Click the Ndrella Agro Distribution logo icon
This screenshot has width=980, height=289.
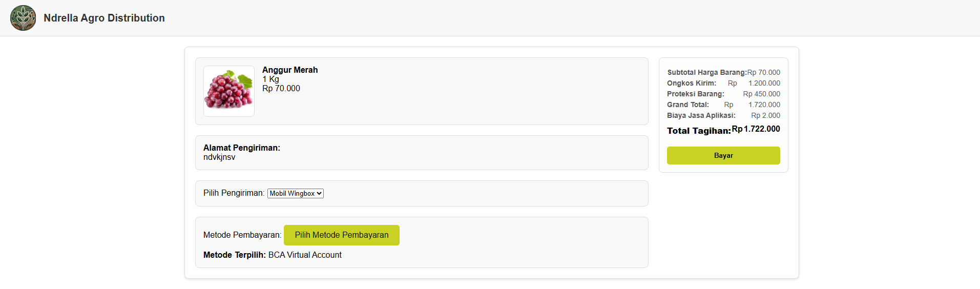point(23,18)
